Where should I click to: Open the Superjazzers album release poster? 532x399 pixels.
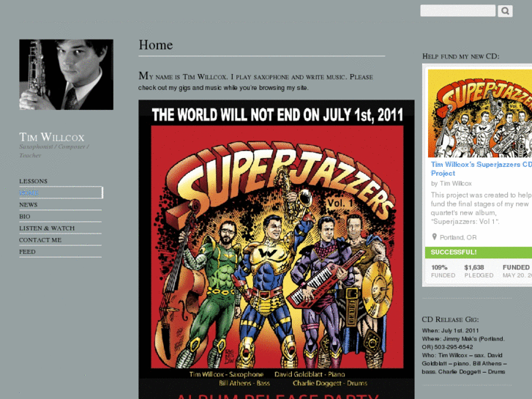(x=276, y=249)
